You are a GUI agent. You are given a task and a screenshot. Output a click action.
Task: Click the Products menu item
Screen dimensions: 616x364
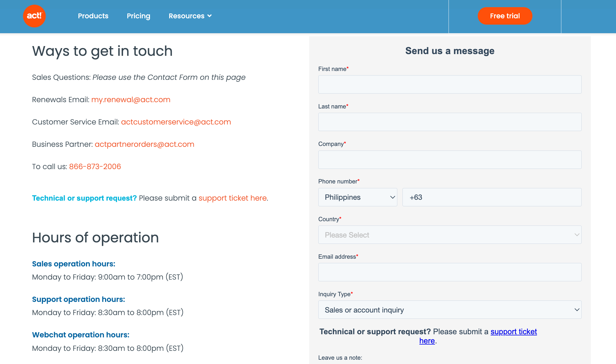pos(93,16)
